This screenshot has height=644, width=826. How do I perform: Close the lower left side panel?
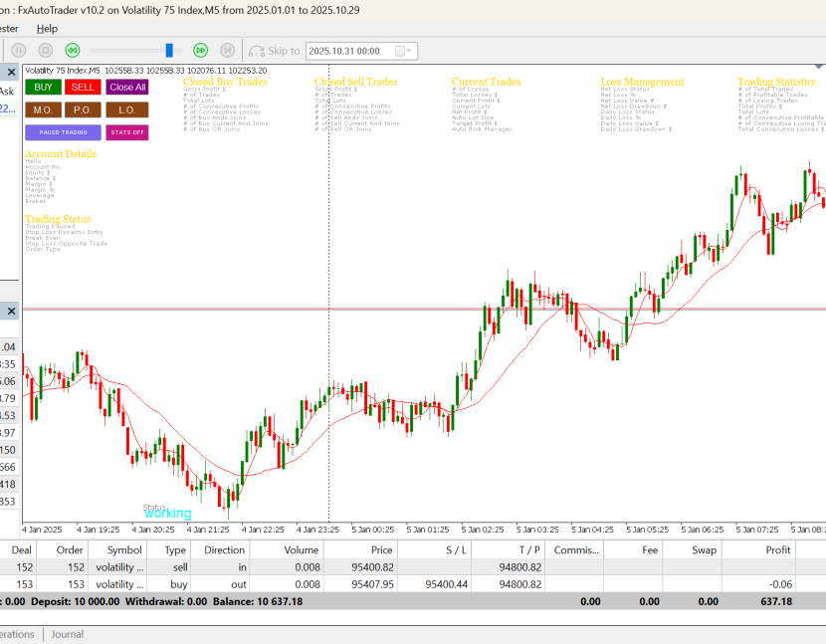pos(11,312)
